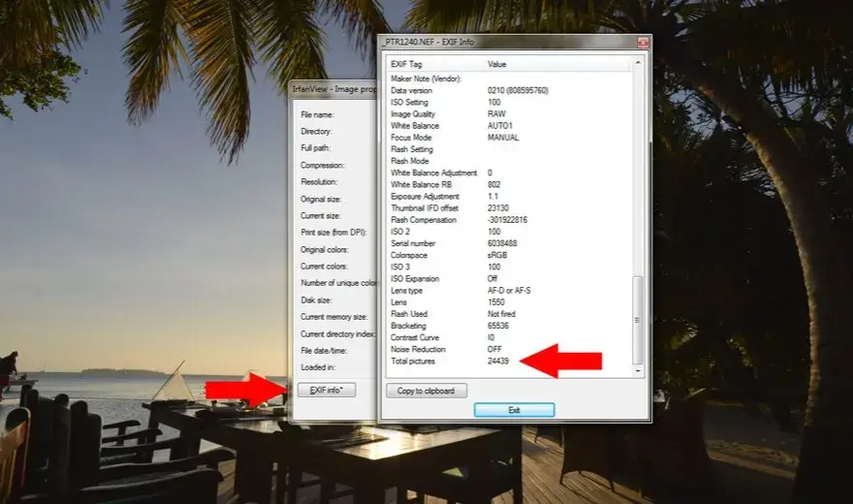Screen dimensions: 853x504
Task: Click the Exit button
Action: pyautogui.click(x=514, y=410)
